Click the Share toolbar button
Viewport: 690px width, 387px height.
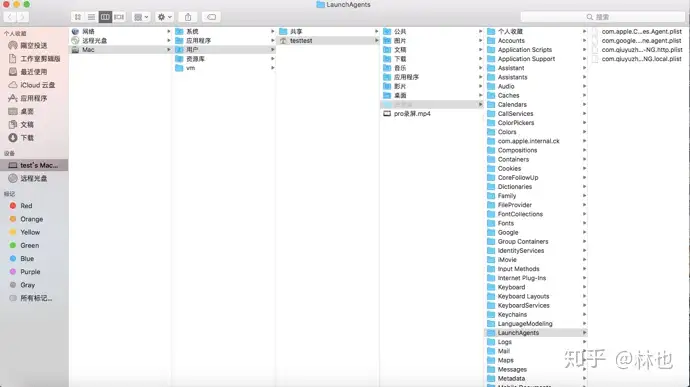pyautogui.click(x=188, y=17)
